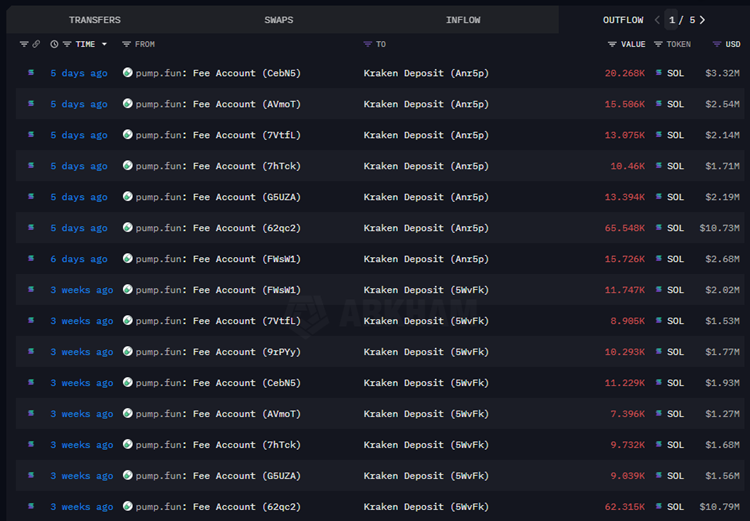Click the clock icon in header
Viewport: 750px width, 521px height.
click(54, 44)
